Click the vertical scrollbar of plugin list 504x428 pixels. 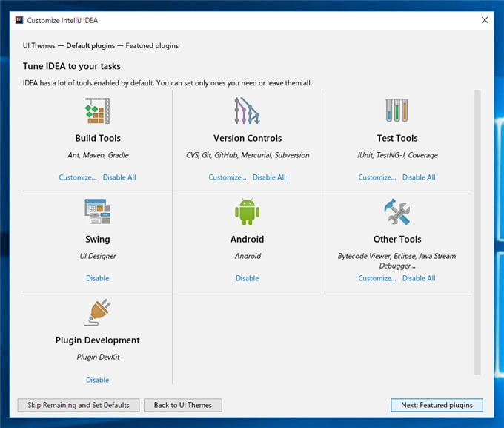477,233
